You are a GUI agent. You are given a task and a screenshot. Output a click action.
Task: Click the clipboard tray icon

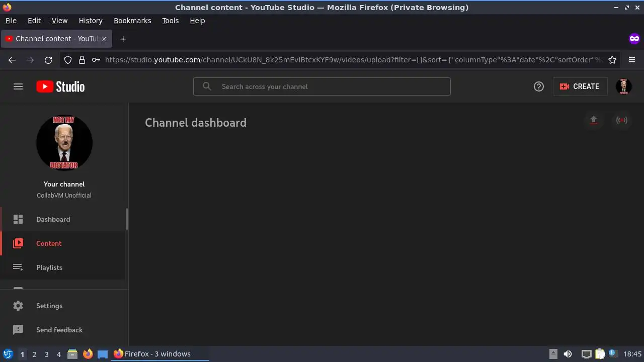click(600, 354)
